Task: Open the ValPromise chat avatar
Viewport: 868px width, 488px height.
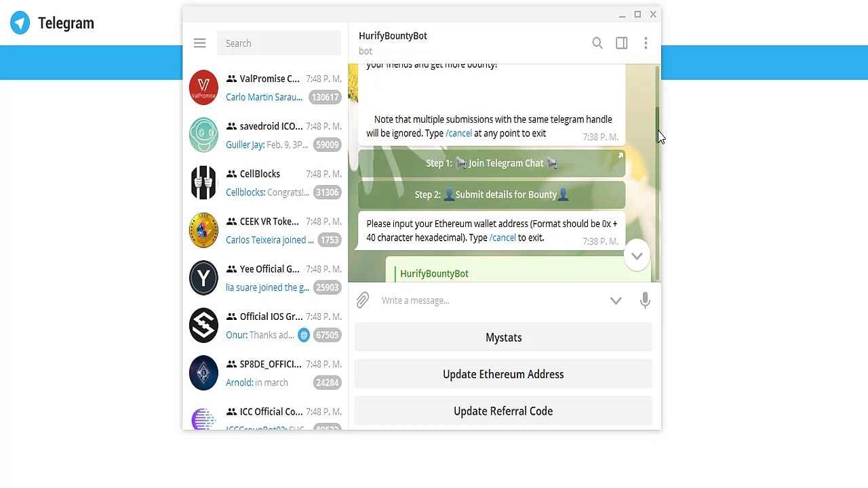Action: point(203,87)
